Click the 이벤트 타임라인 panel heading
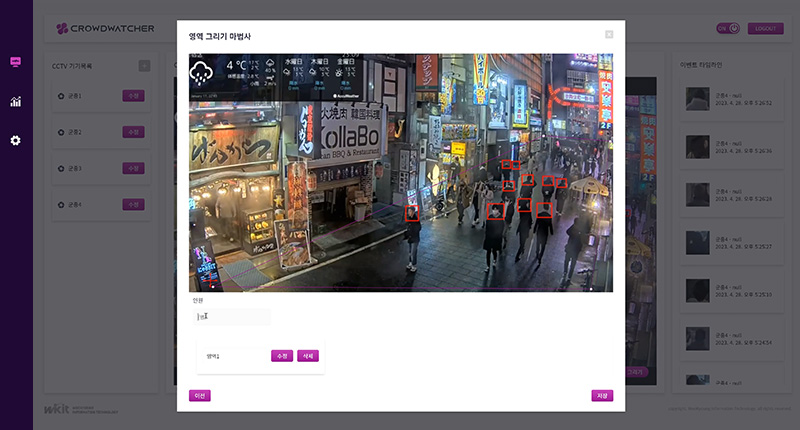Screen dimensions: 800x430 (x=701, y=65)
